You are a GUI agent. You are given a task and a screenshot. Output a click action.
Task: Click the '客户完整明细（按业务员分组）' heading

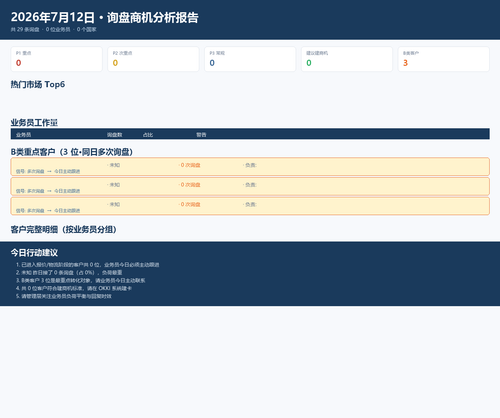[x=63, y=229]
